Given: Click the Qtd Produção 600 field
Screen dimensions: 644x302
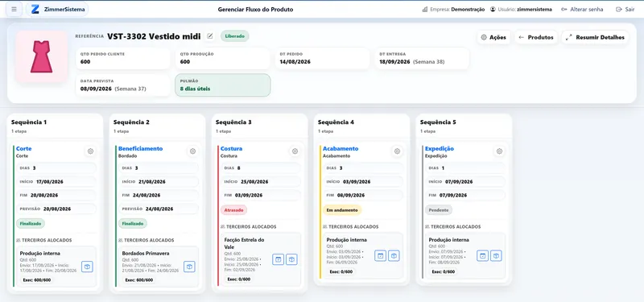Looking at the screenshot, I should pyautogui.click(x=223, y=58).
